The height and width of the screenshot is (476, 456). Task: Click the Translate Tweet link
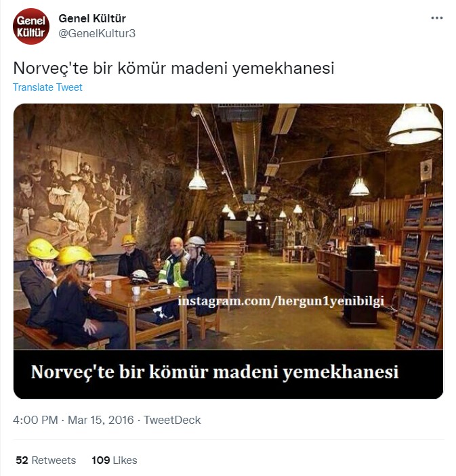click(x=47, y=87)
